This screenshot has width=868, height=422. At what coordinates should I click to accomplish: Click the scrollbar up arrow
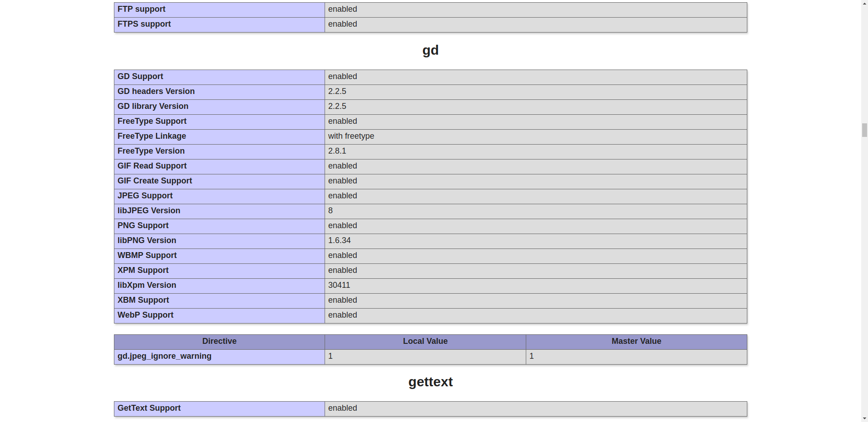[x=864, y=3]
